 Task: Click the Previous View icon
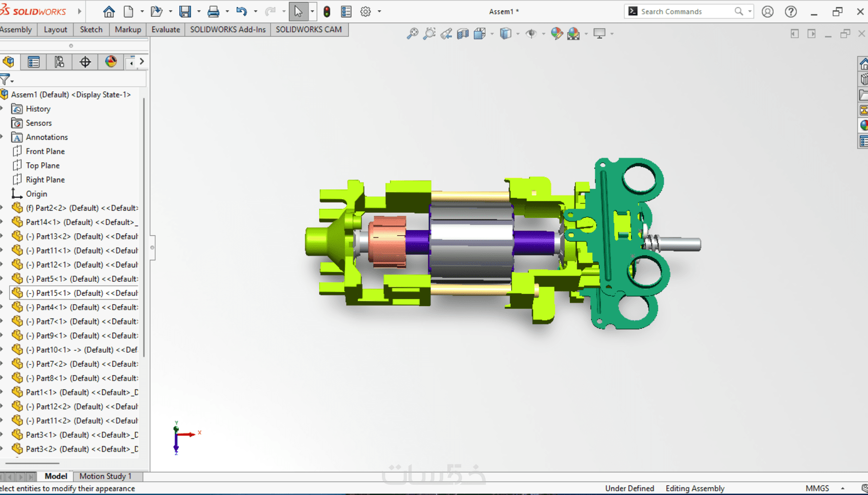(x=446, y=34)
